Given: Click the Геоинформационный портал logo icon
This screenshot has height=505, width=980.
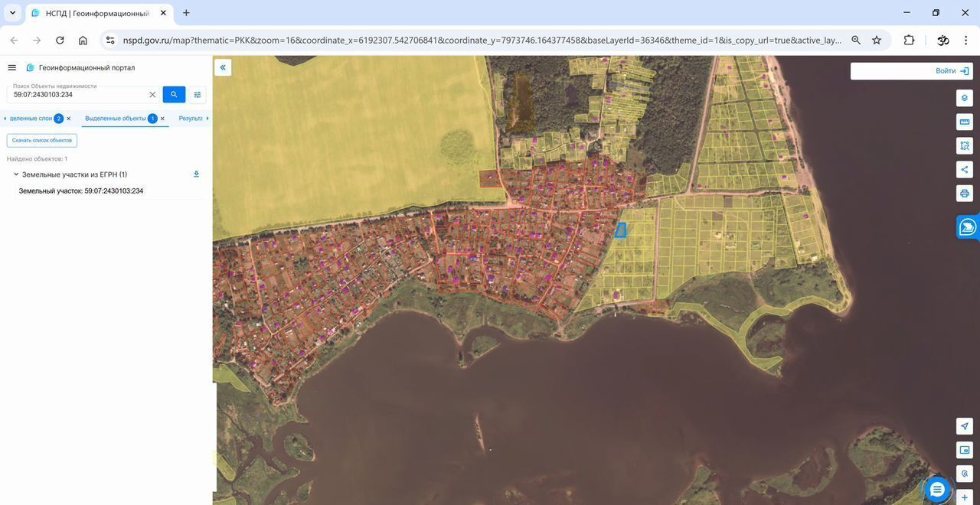Looking at the screenshot, I should 30,67.
